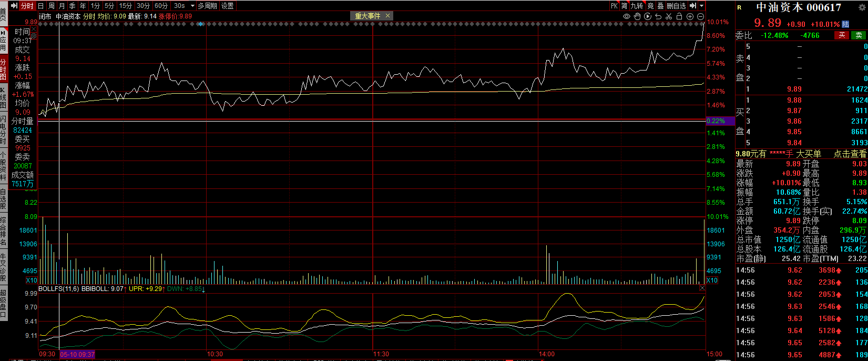
Task: Switch to 分时 intraday tab
Action: click(27, 6)
